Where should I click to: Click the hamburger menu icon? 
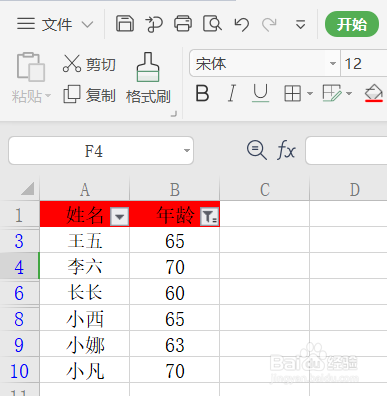point(26,24)
